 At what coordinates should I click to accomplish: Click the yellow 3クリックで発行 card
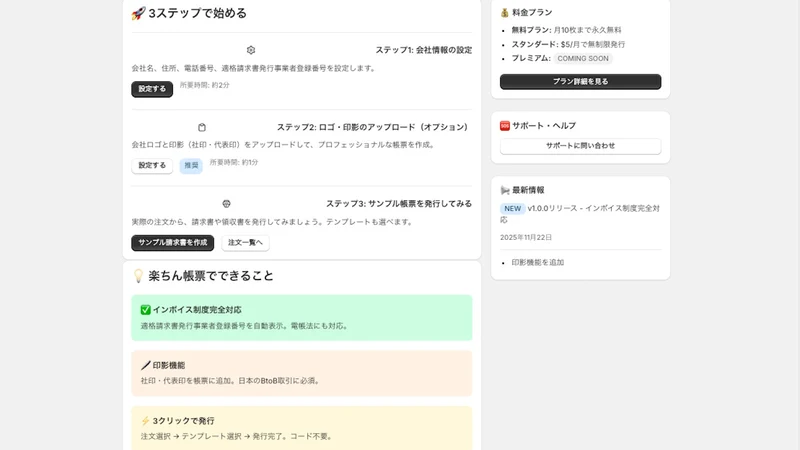(302, 428)
